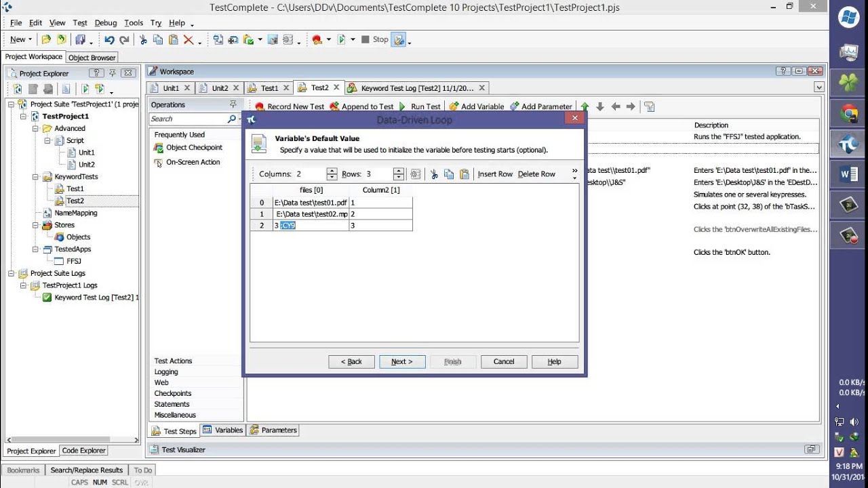The width and height of the screenshot is (868, 488).
Task: Switch to the Parameters tab at the bottom
Action: pyautogui.click(x=273, y=430)
